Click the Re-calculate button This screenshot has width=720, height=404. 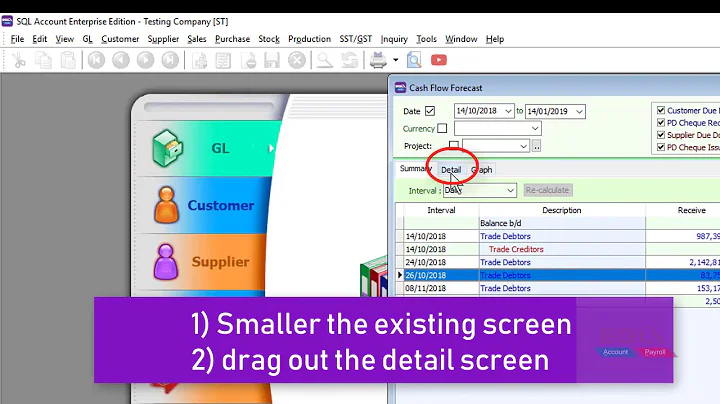click(x=547, y=190)
